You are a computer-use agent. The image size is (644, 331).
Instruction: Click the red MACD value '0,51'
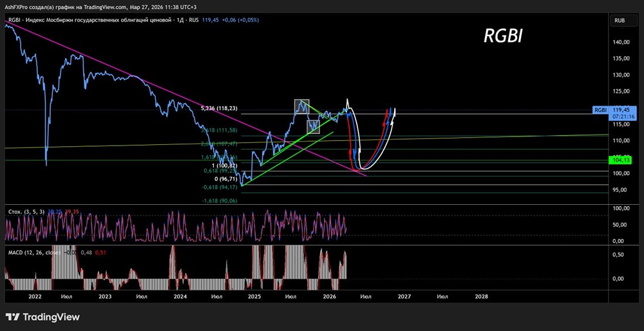(x=100, y=252)
